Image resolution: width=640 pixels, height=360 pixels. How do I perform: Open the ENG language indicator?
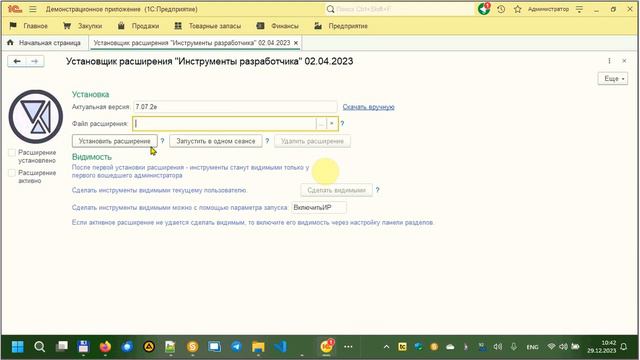pyautogui.click(x=532, y=347)
